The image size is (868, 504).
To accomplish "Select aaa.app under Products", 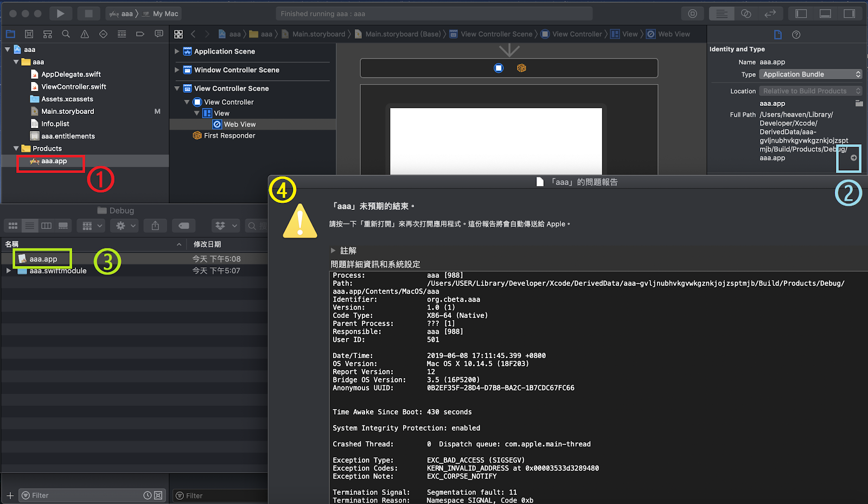I will [x=54, y=161].
